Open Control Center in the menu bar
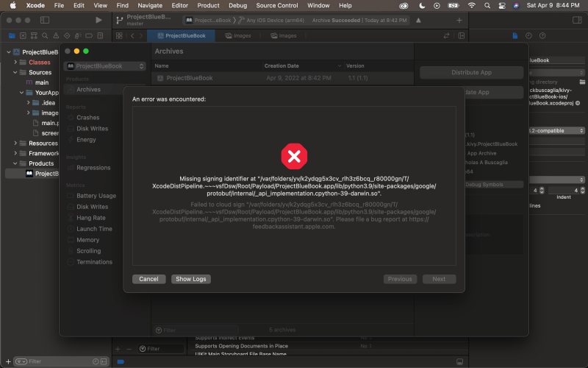Screen dimensions: 588x368 coord(502,6)
